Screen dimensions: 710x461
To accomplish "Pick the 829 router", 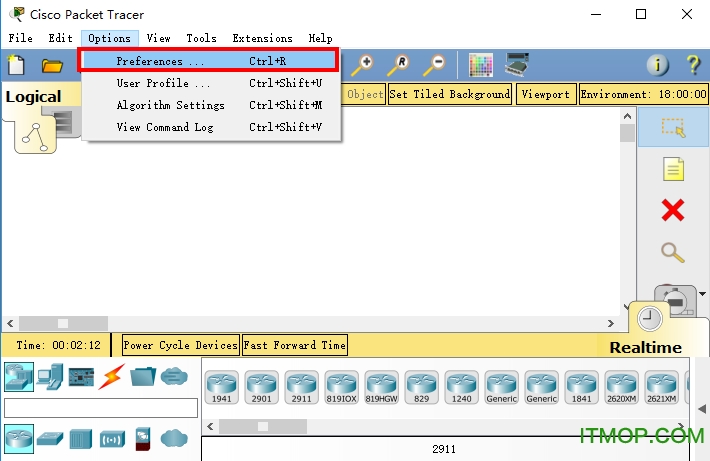I will click(422, 387).
